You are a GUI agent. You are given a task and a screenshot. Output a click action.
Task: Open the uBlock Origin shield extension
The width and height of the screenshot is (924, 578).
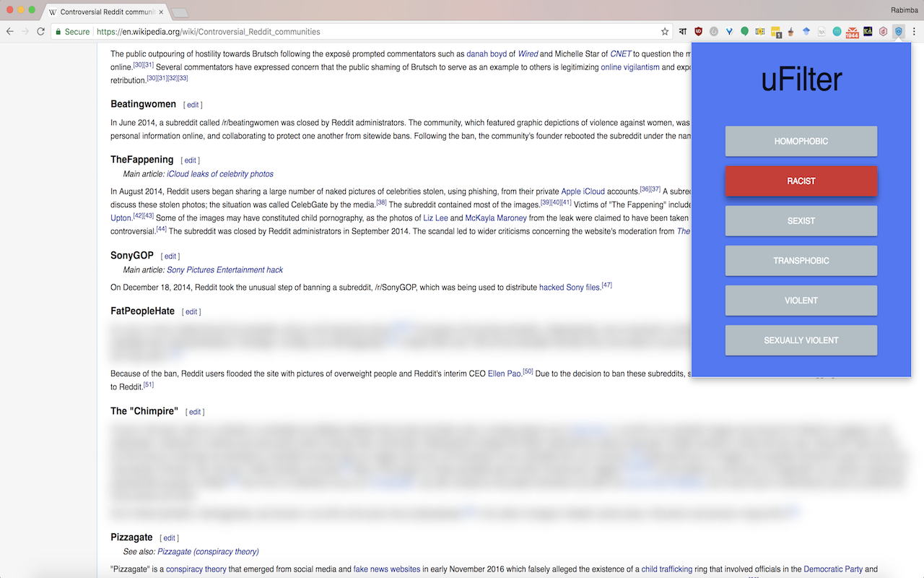click(x=698, y=32)
